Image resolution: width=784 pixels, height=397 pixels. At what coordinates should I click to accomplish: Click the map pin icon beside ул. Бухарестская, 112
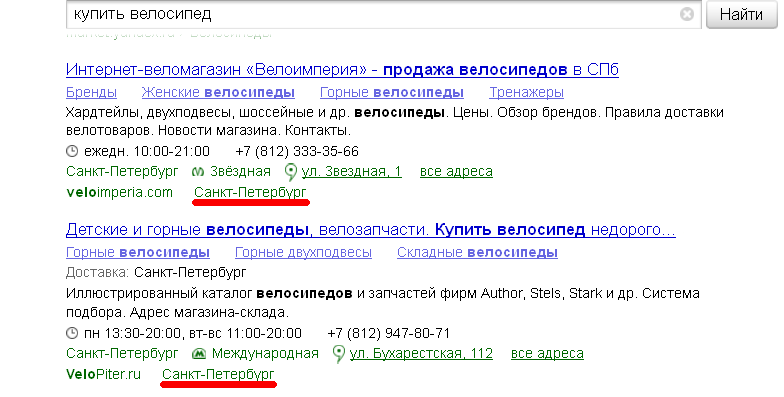[x=338, y=354]
